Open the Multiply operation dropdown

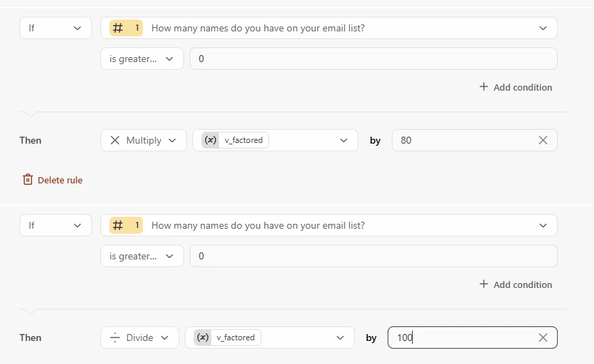coord(144,140)
